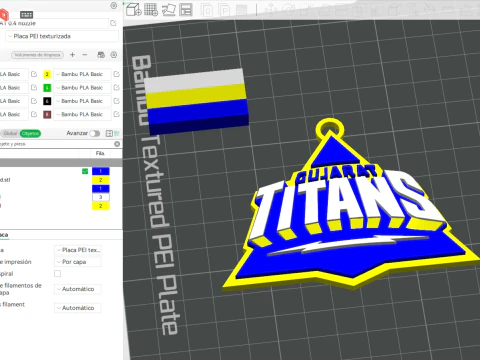
Task: Click the greyed Paste toolbar icon
Action: (224, 10)
